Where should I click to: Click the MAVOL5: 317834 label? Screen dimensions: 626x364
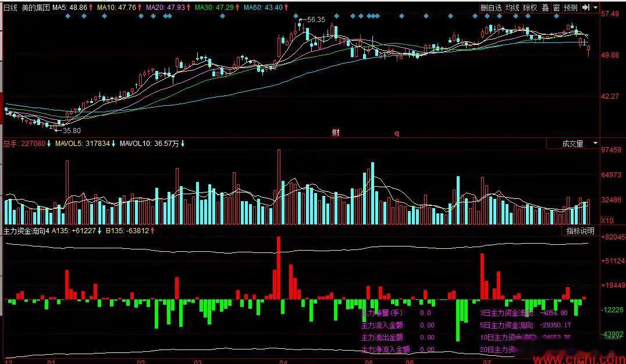click(x=82, y=143)
